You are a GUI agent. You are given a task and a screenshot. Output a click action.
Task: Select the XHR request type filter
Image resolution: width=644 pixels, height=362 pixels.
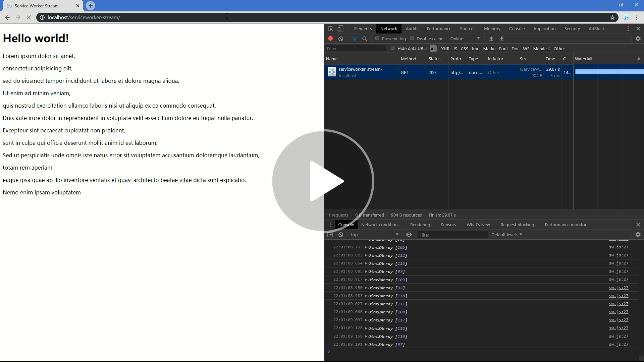pos(445,49)
